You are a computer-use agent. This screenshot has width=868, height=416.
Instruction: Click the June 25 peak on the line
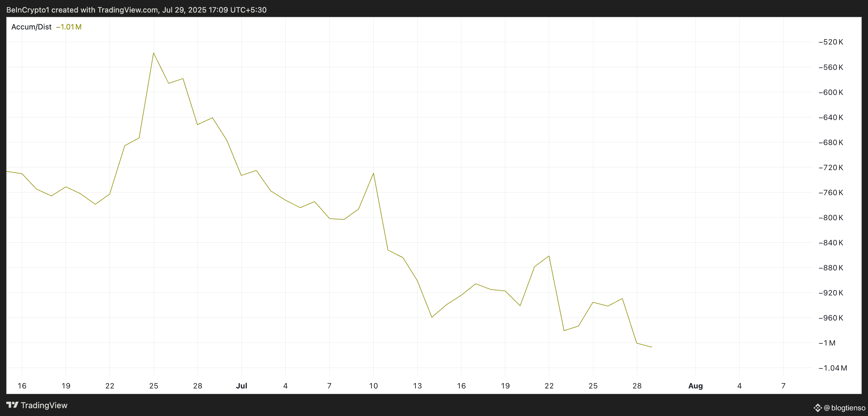click(154, 53)
